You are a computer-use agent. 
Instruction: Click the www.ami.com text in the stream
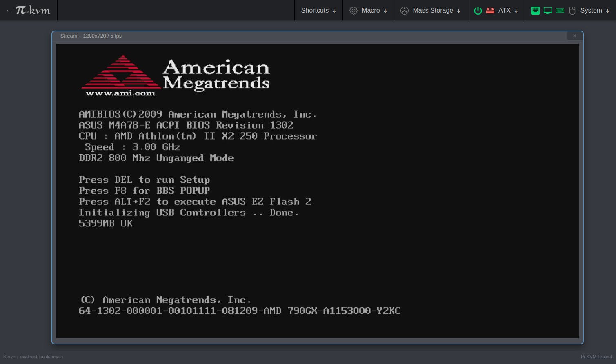click(x=120, y=93)
